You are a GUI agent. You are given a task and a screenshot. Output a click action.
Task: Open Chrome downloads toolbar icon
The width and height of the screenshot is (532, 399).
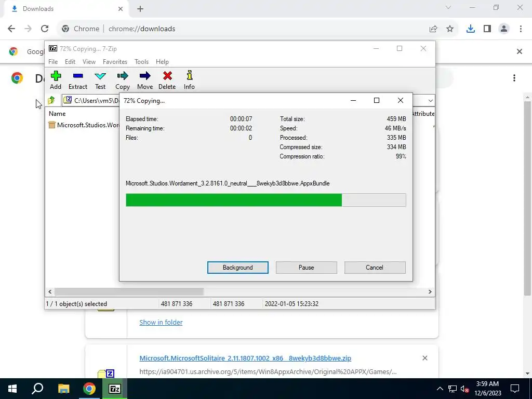[x=470, y=29]
